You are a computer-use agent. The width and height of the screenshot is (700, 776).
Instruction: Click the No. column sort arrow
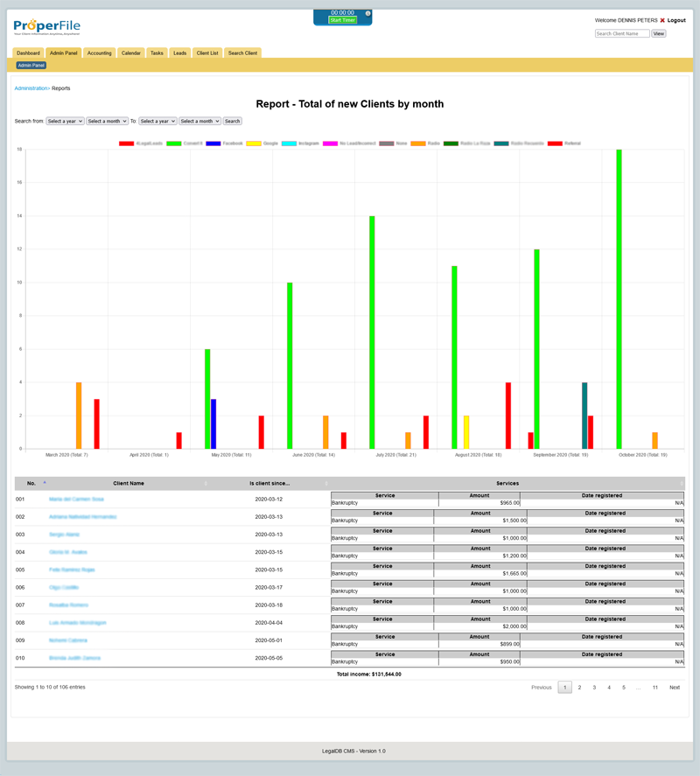pos(44,483)
